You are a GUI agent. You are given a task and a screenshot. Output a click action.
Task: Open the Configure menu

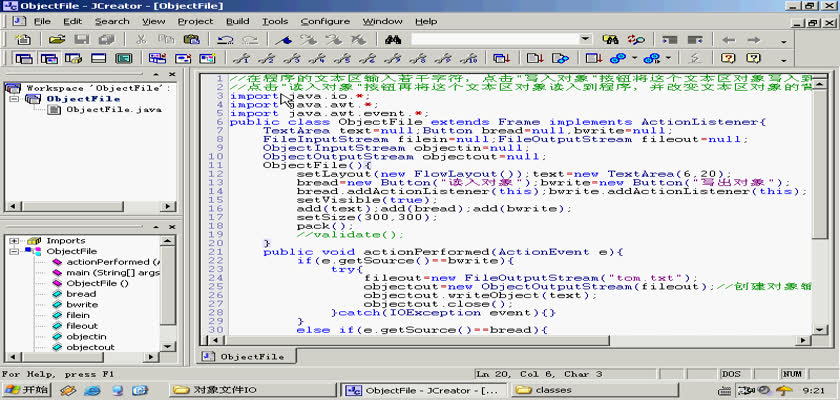click(325, 21)
